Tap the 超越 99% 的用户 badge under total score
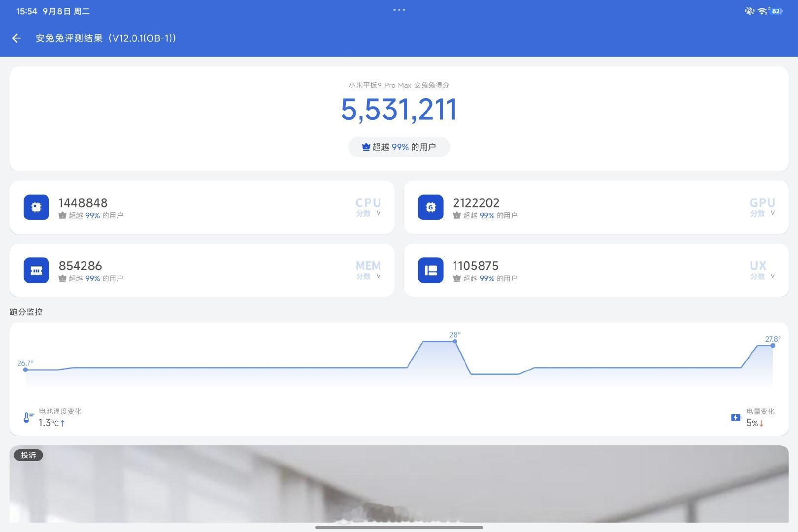This screenshot has width=798, height=532. 399,147
